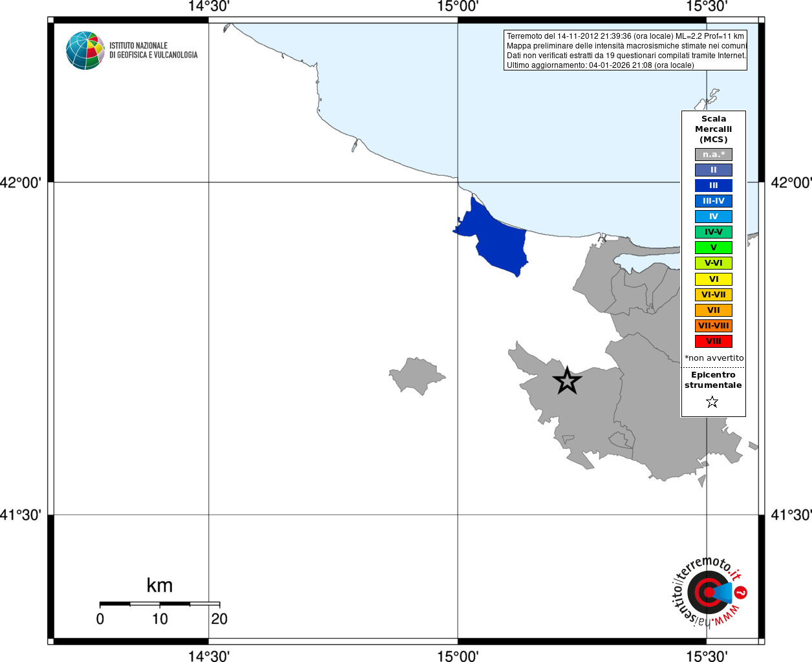Click the n.a.* grey legend swatch
This screenshot has width=812, height=662.
coord(714,155)
